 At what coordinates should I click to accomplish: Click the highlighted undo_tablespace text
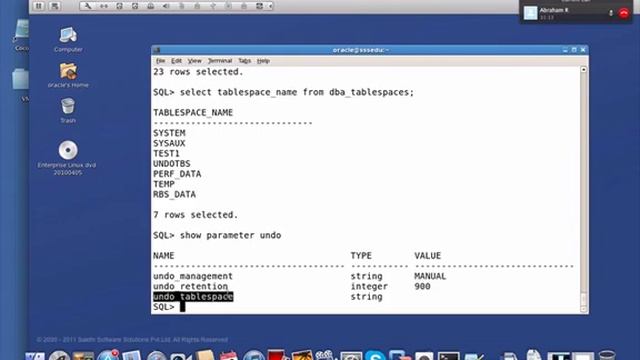(193, 297)
